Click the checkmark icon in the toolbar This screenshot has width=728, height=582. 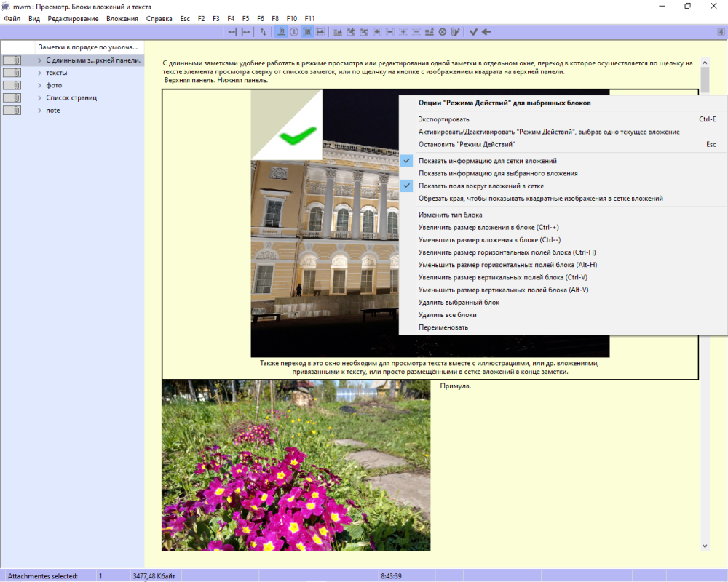coord(473,32)
